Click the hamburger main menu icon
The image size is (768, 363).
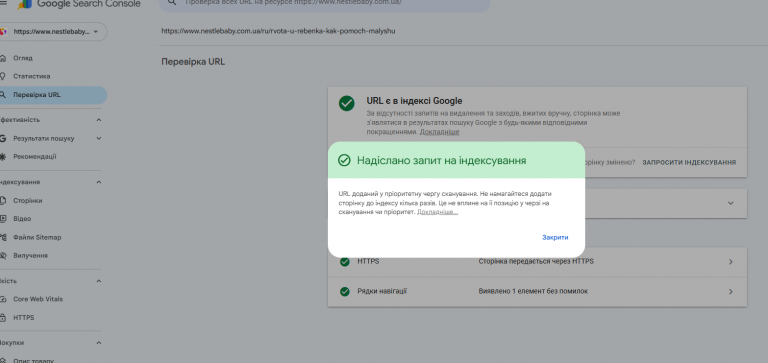[2, 3]
